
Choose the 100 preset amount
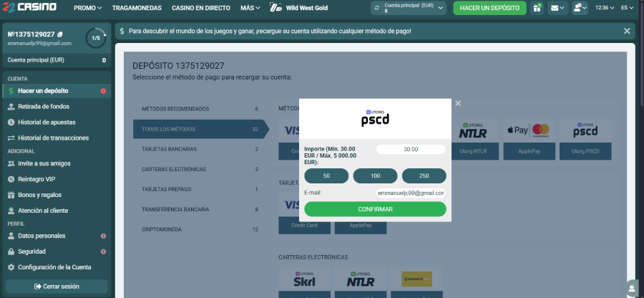pos(375,176)
